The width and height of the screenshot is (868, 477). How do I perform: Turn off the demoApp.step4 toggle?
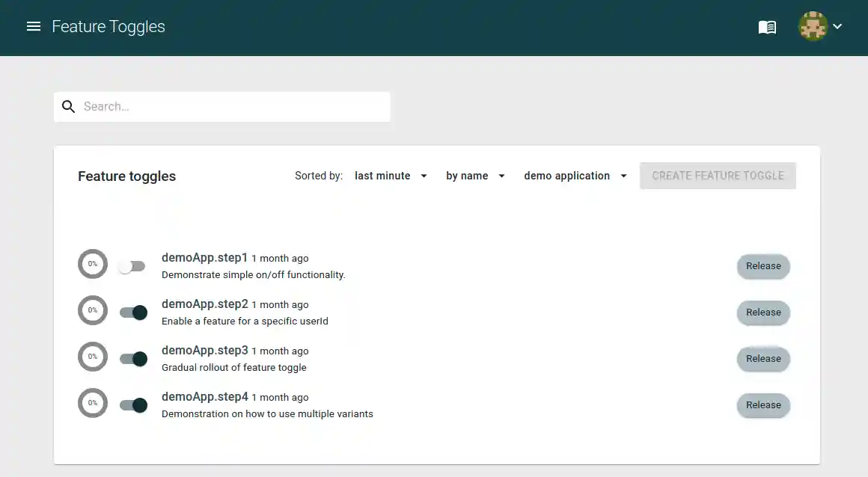[132, 404]
